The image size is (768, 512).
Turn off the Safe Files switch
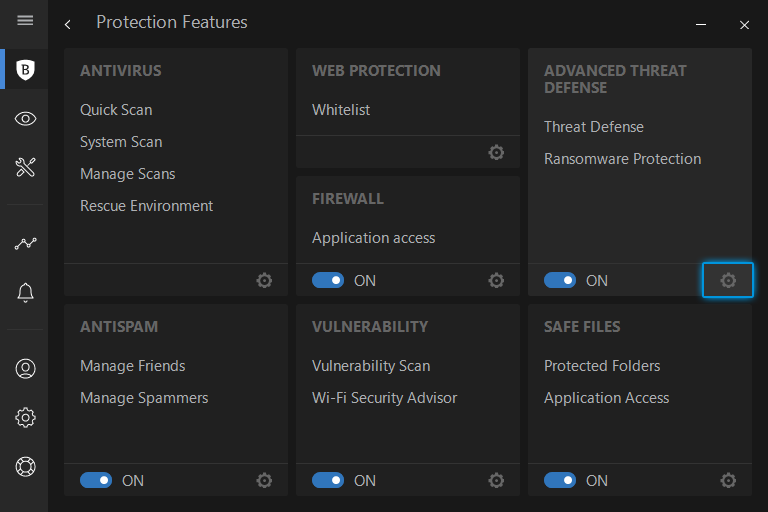tap(560, 480)
